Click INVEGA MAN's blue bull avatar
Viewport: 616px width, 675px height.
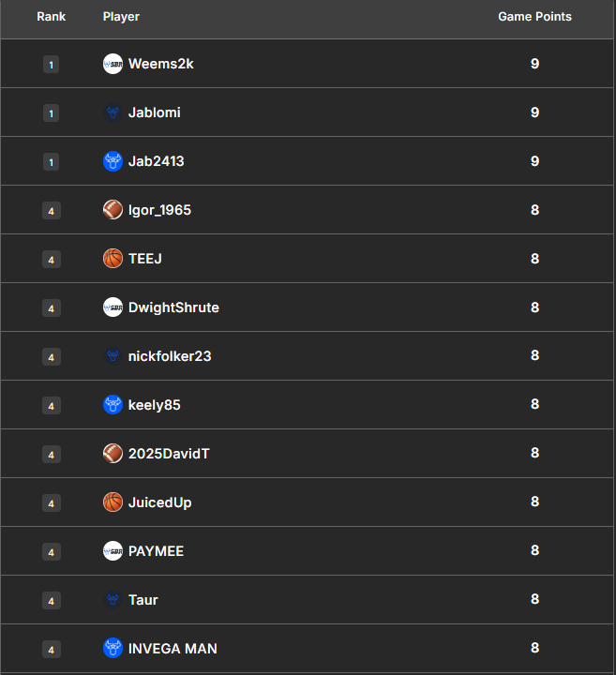[113, 649]
